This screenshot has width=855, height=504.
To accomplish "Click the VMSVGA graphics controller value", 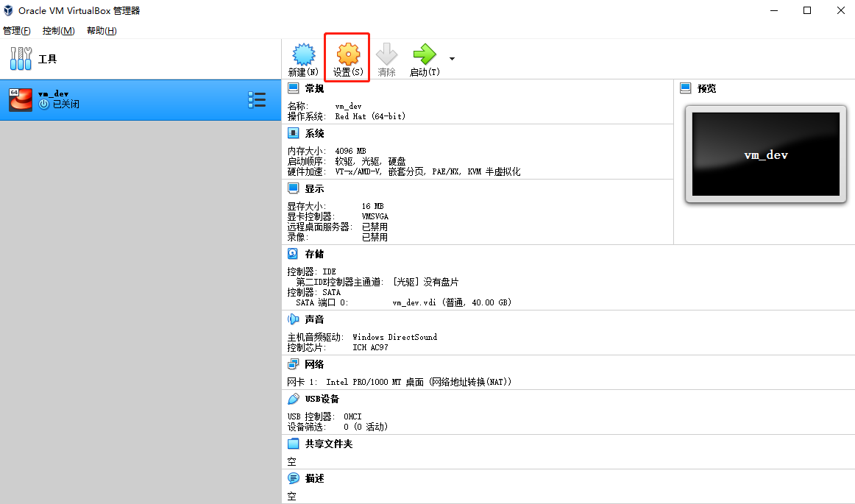I will [x=375, y=216].
